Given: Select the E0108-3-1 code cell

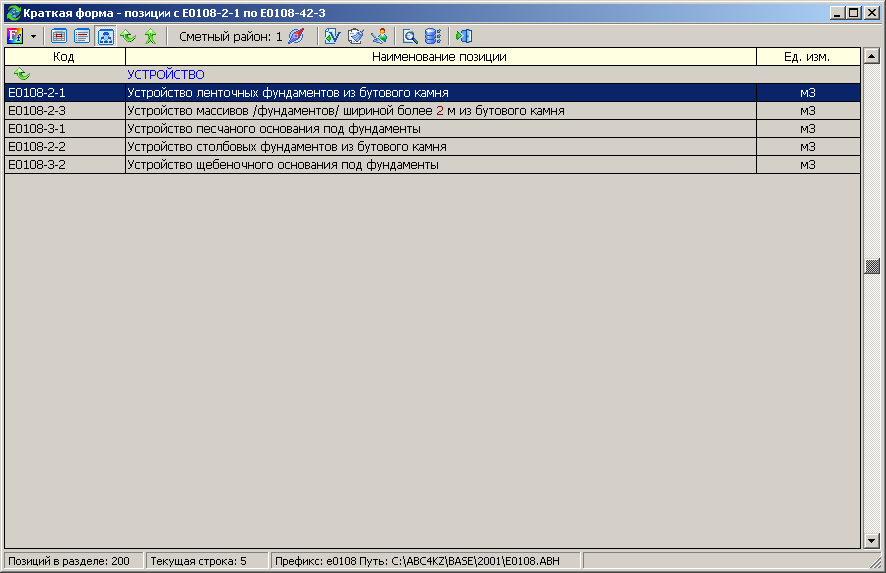Looking at the screenshot, I should pos(64,129).
